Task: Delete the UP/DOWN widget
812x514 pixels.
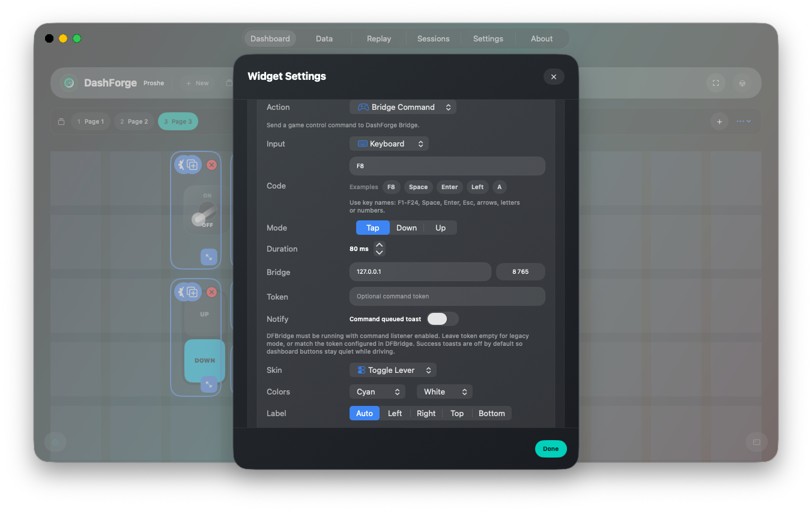Action: click(211, 292)
